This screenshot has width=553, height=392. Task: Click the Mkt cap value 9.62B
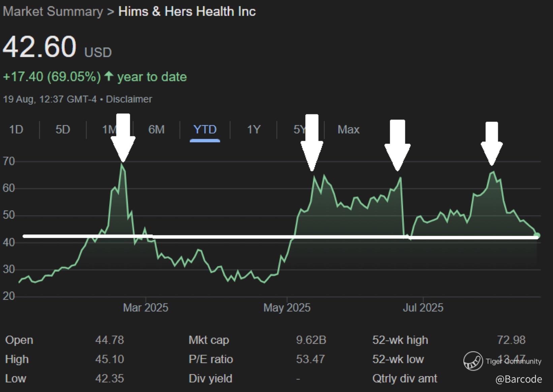coord(311,340)
